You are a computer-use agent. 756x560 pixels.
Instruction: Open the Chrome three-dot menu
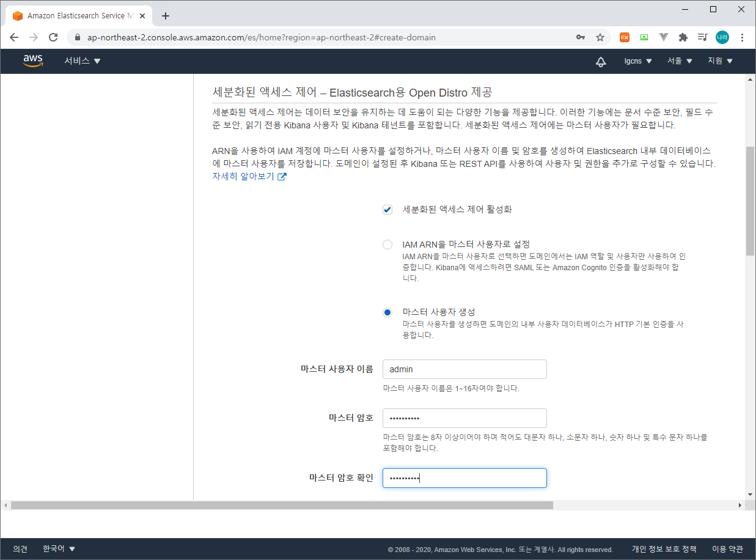pos(742,37)
